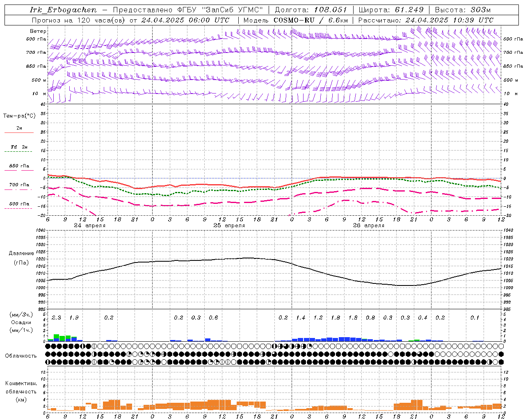Click the 0.8 precipitation amount value
The width and height of the screenshot is (525, 420).
pos(370,318)
